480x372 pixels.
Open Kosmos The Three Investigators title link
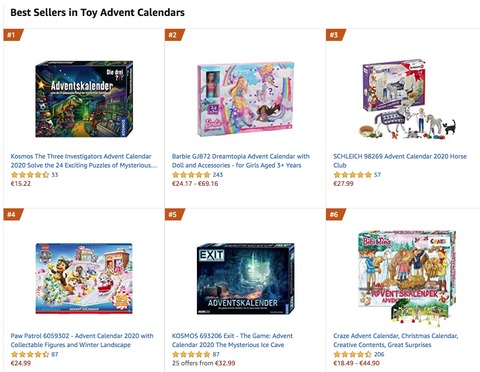pyautogui.click(x=84, y=161)
